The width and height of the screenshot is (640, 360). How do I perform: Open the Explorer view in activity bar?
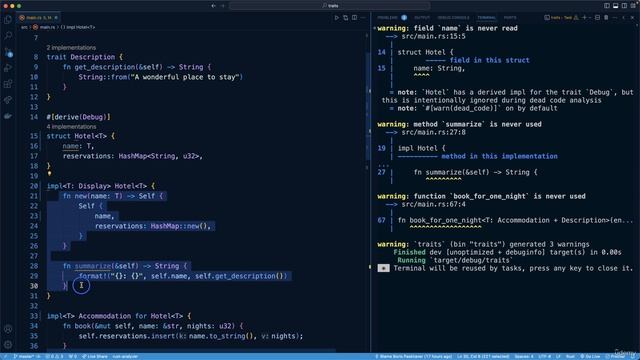click(x=8, y=20)
